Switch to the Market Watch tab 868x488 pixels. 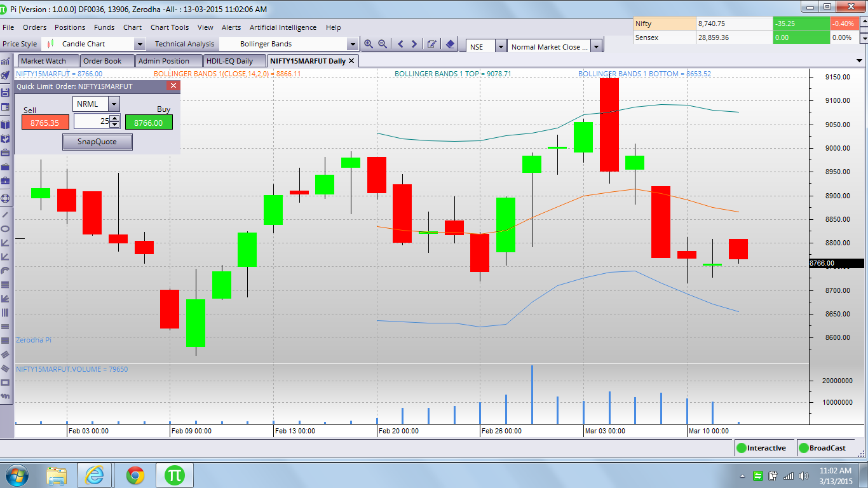point(48,61)
